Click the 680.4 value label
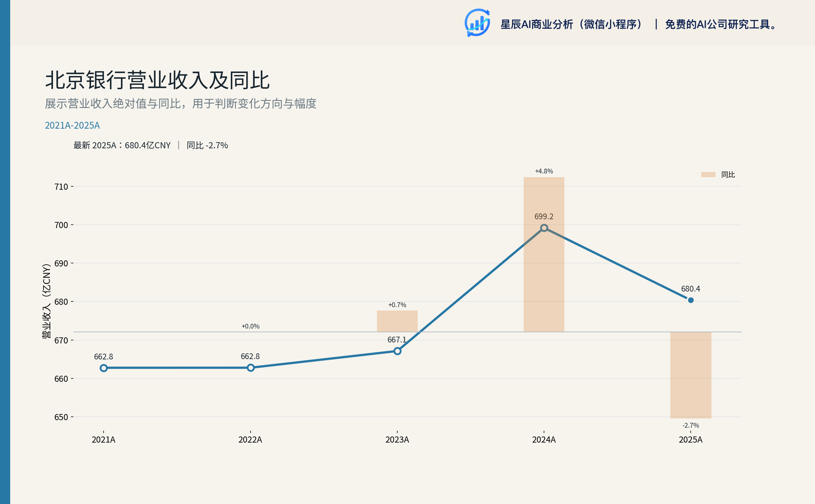The image size is (815, 504). 691,289
